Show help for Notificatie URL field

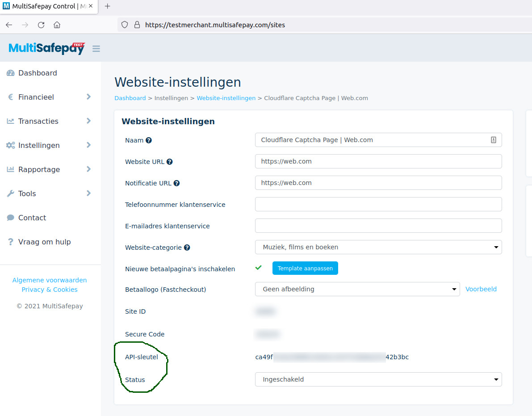pos(177,183)
